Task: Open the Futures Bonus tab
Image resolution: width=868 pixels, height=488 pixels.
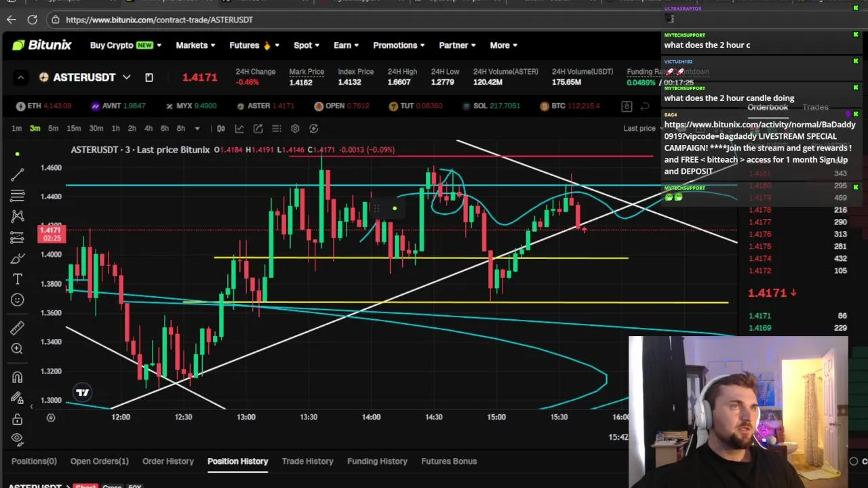Action: coord(449,461)
